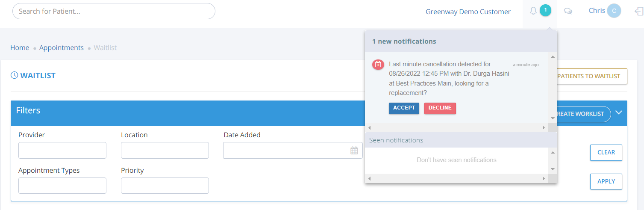Open the Date Added calendar picker
The image size is (644, 210).
click(354, 151)
